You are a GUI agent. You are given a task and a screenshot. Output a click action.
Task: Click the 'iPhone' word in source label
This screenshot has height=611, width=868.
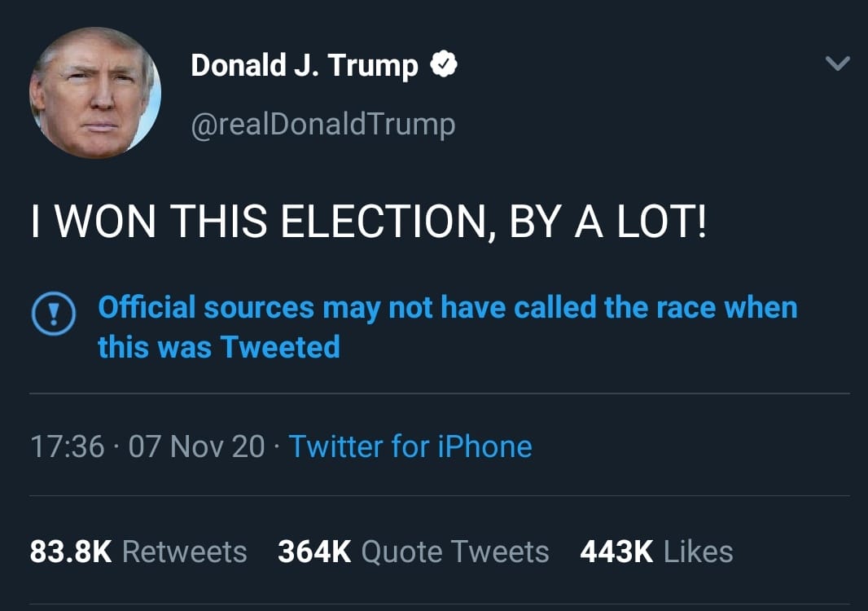tap(485, 446)
